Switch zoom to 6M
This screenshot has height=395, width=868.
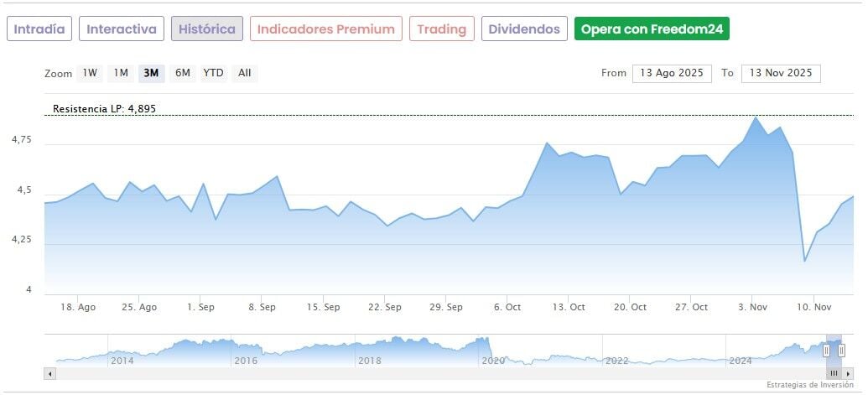(x=182, y=73)
